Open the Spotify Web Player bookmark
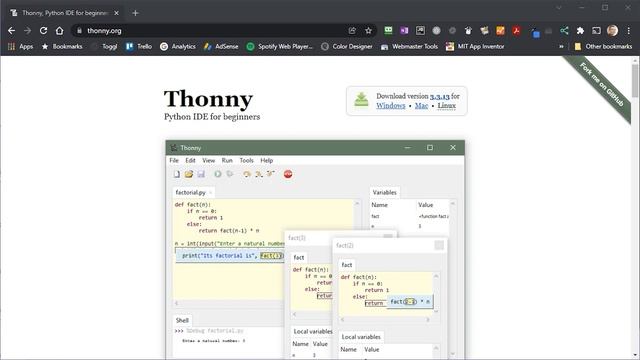Image resolution: width=640 pixels, height=360 pixels. [280, 47]
